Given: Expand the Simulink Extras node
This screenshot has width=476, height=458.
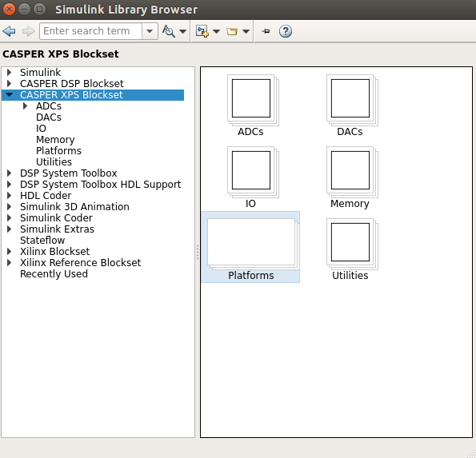Looking at the screenshot, I should 10,229.
